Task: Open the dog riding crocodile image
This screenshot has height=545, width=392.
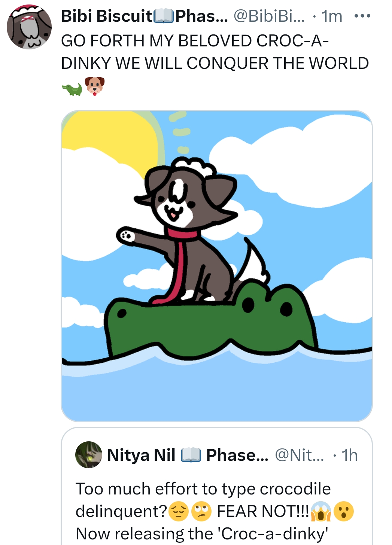Action: tap(216, 266)
